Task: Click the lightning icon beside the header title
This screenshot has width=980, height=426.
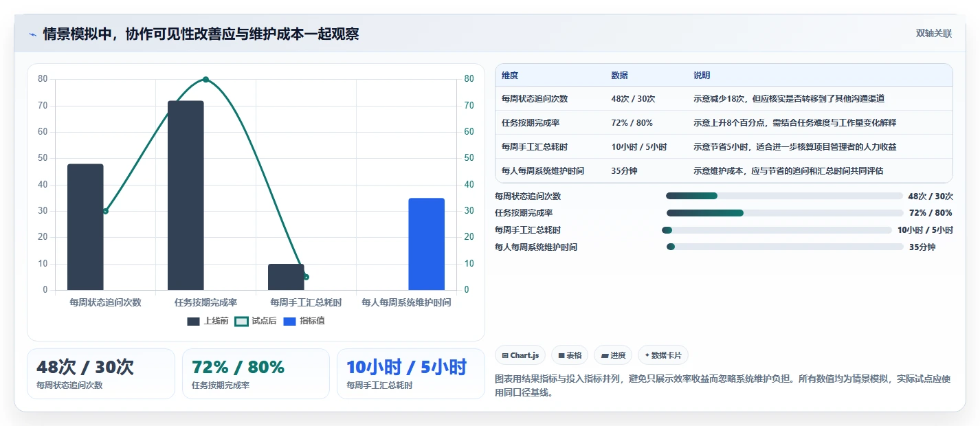Action: [32, 34]
